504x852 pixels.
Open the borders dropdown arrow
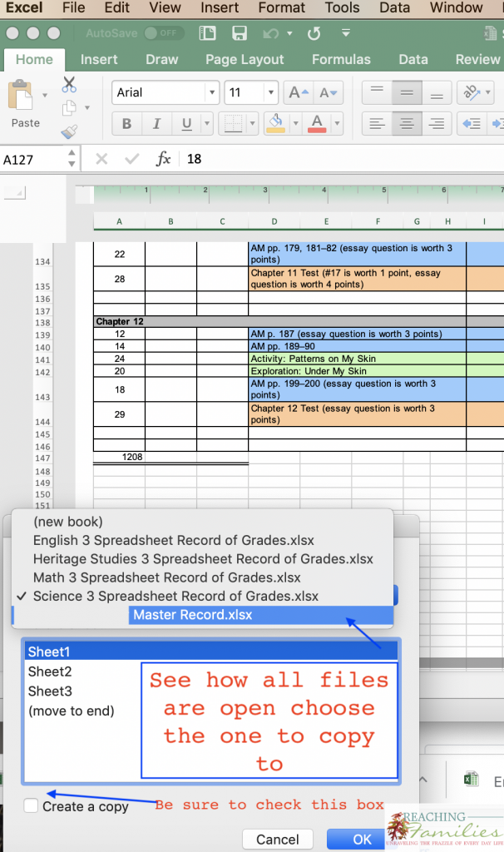(x=253, y=124)
